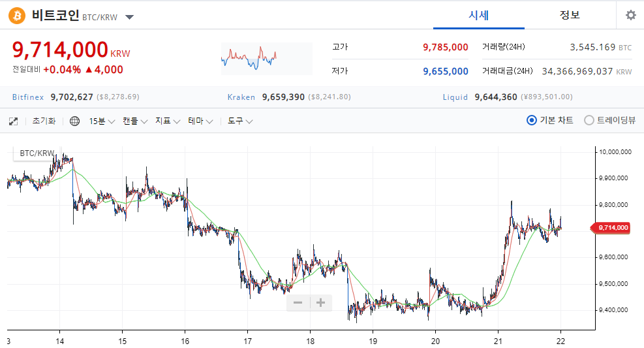644x348 pixels.
Task: Click the mini sparkline price chart
Action: (267, 58)
